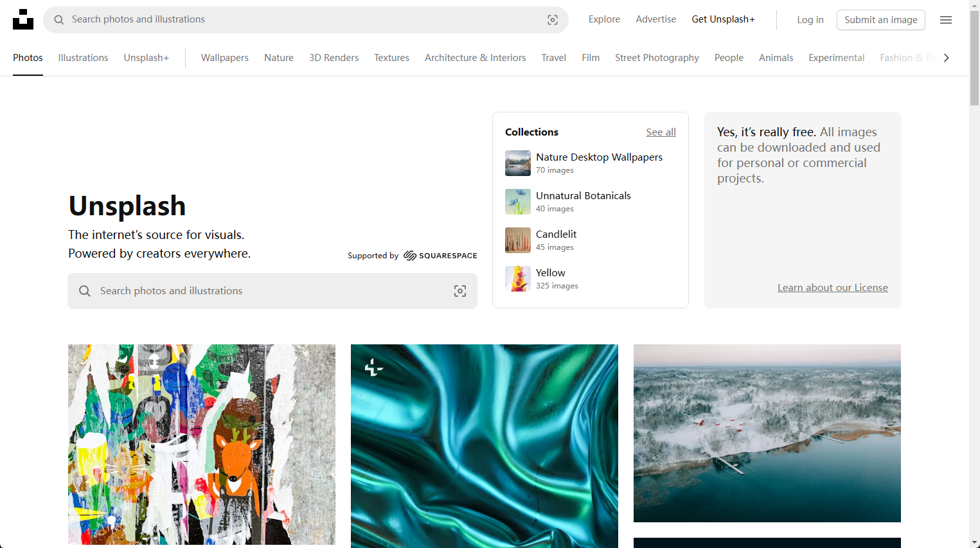Click the Unsplash logo home icon
980x548 pixels.
click(x=23, y=20)
